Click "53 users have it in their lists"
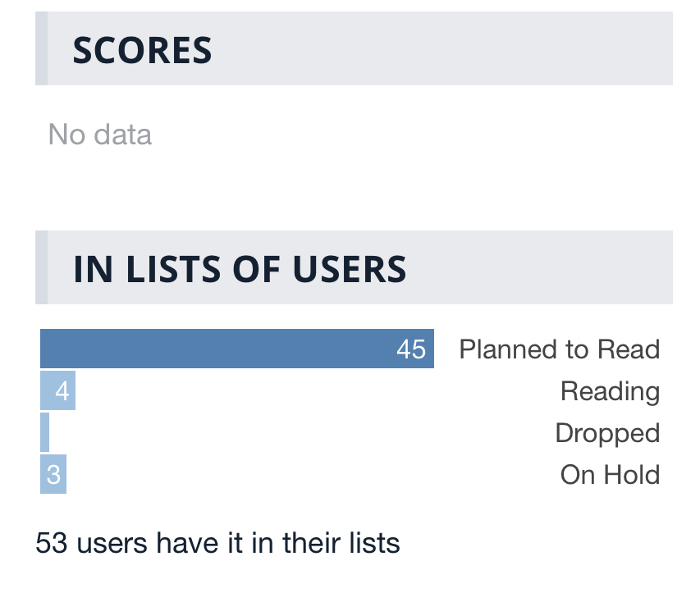This screenshot has height=593, width=700. coord(217,542)
